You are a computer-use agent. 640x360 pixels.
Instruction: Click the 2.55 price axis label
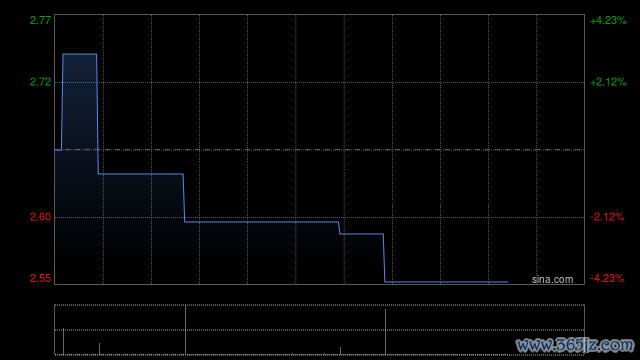point(40,278)
